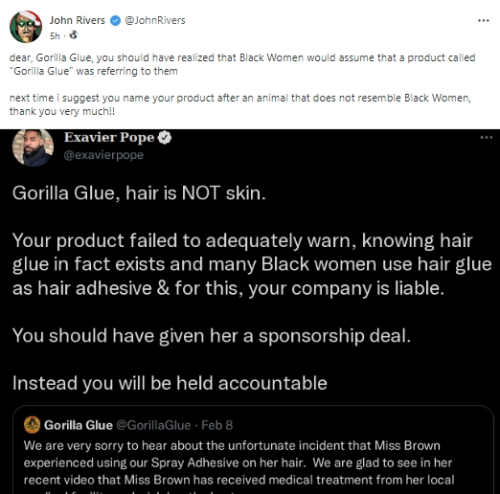
Task: Click the Exavier Pope display name
Action: 109,137
